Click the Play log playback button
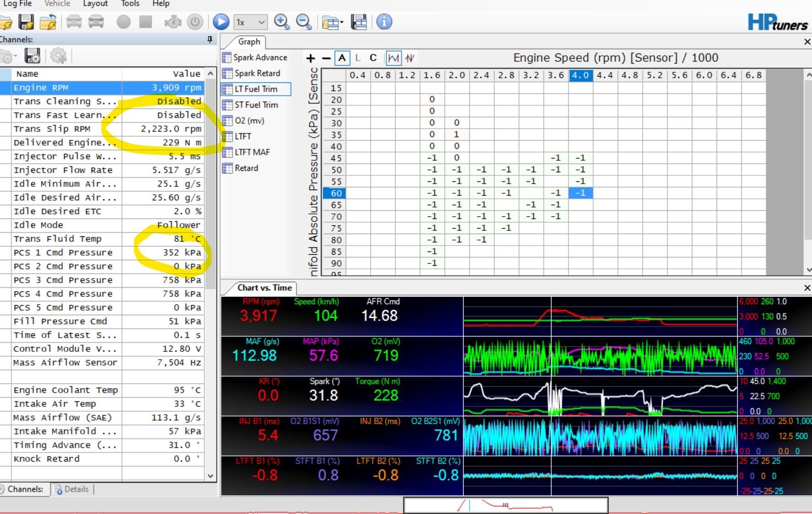 [221, 22]
